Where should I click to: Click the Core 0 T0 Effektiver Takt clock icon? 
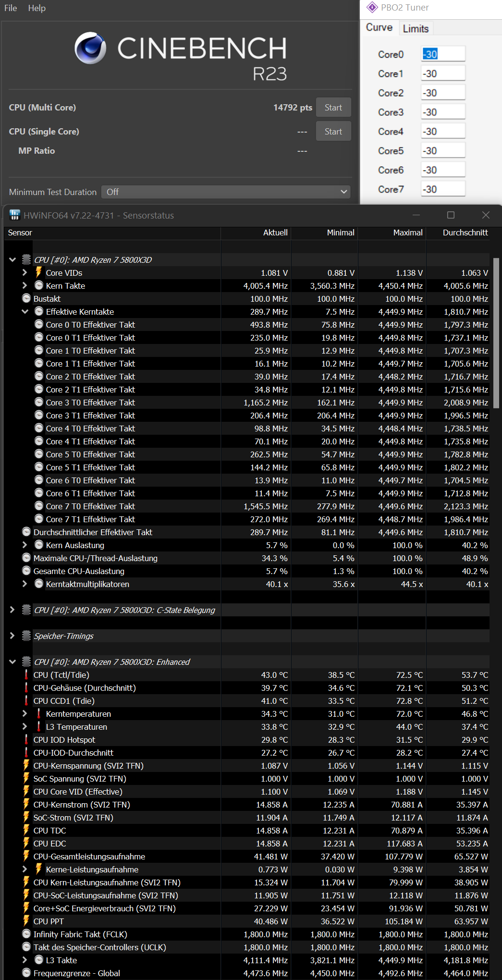coord(39,324)
